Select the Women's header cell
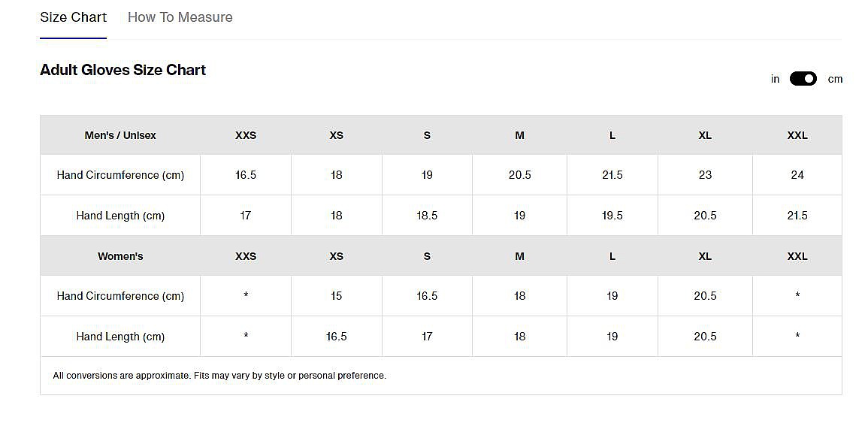Screen dimensions: 868x423 pos(120,256)
